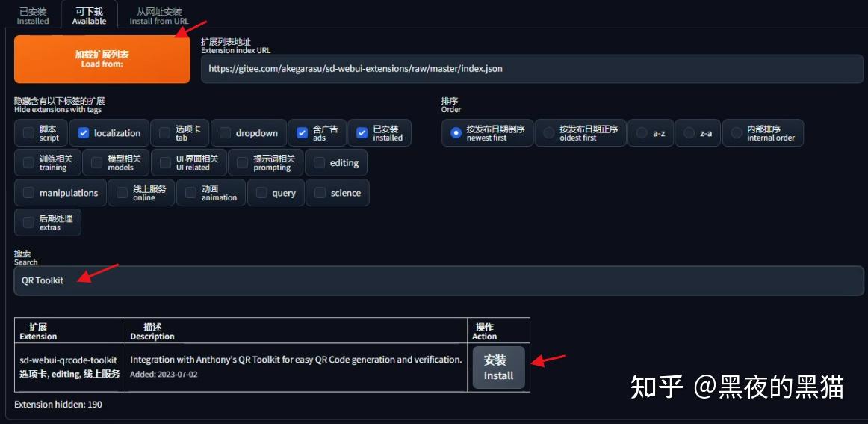Tick the models tag checkbox
This screenshot has height=424, width=868.
(97, 163)
